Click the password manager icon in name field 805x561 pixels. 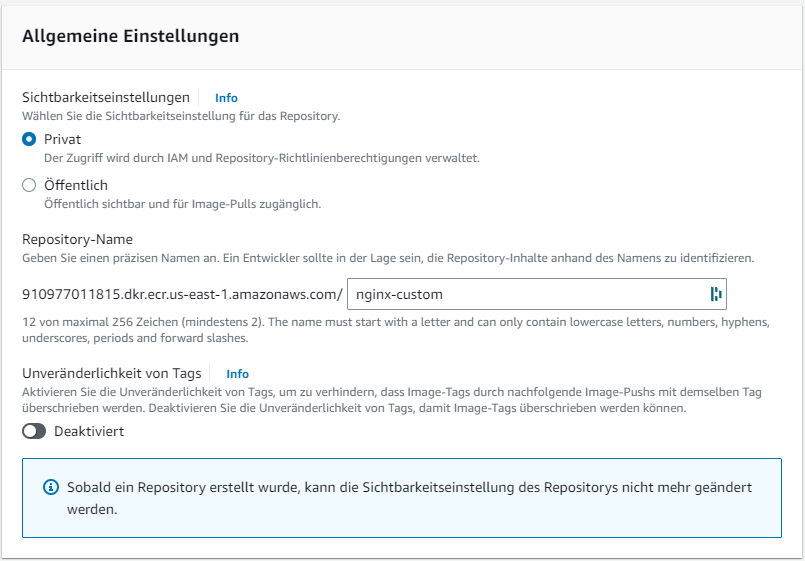pyautogui.click(x=715, y=294)
